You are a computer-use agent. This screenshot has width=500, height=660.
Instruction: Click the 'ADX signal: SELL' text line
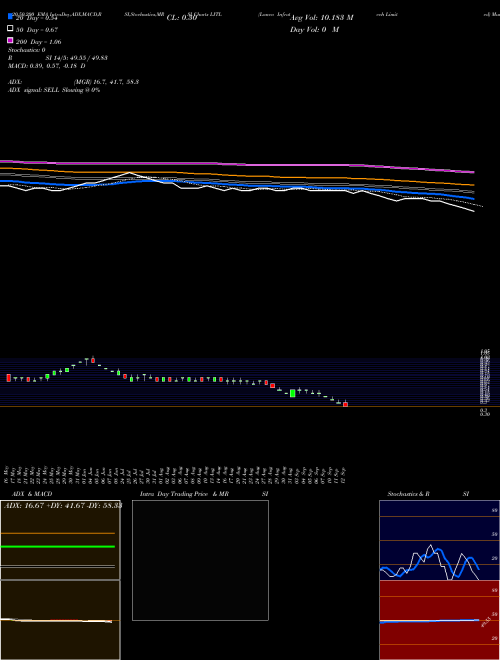click(x=54, y=90)
